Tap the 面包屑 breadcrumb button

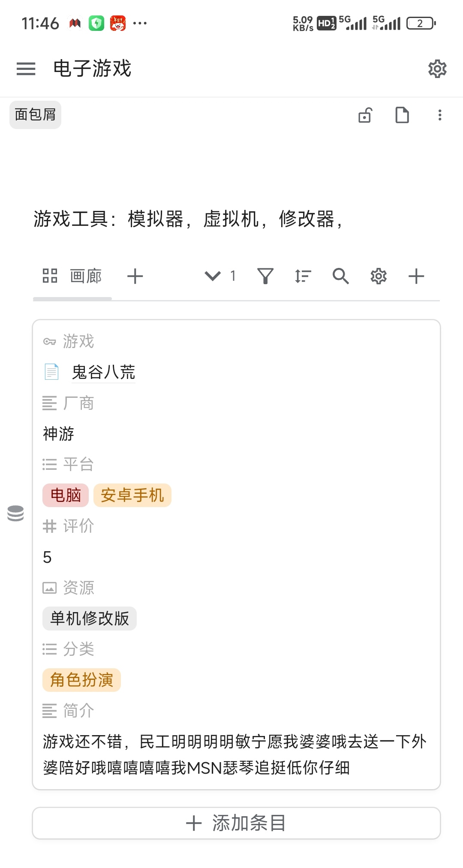(x=35, y=115)
